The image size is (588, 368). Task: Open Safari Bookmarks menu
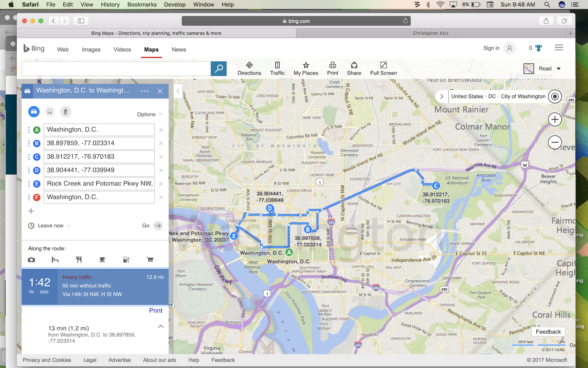tap(142, 5)
